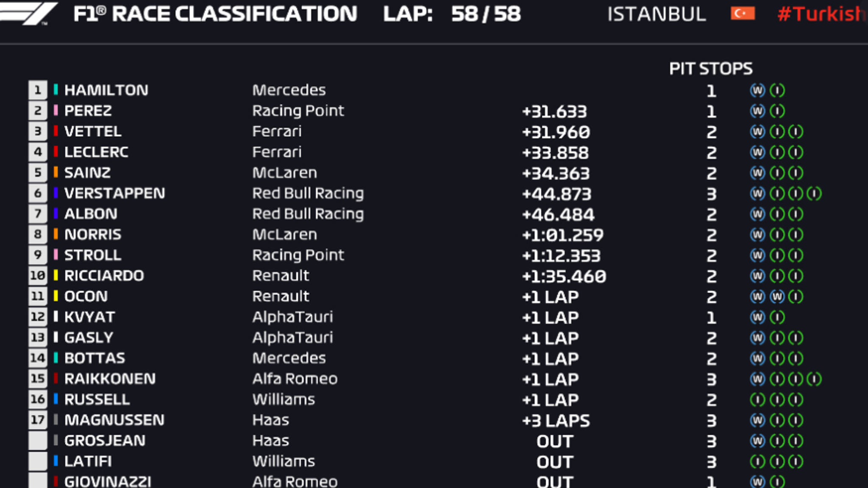This screenshot has width=868, height=488.
Task: Click Stroll's pink team color bar
Action: point(56,255)
